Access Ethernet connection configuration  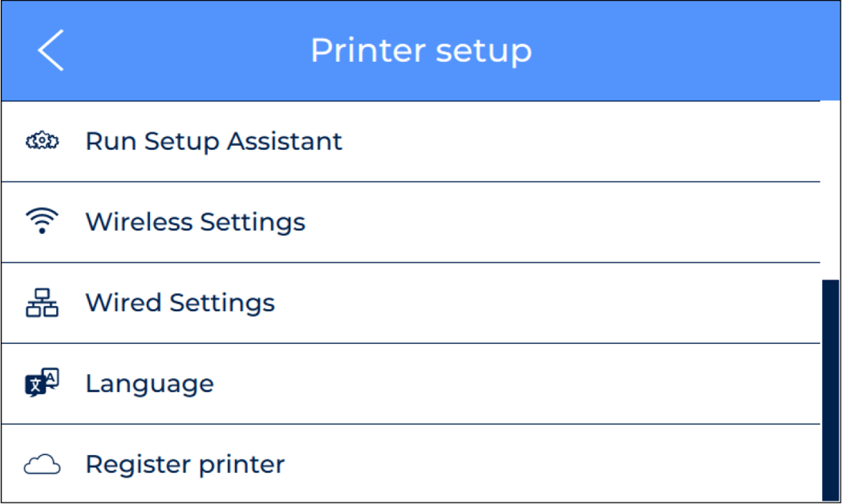click(x=180, y=302)
